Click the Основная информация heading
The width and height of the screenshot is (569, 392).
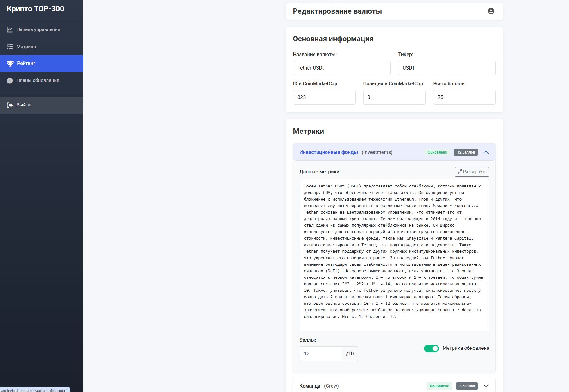(x=333, y=39)
